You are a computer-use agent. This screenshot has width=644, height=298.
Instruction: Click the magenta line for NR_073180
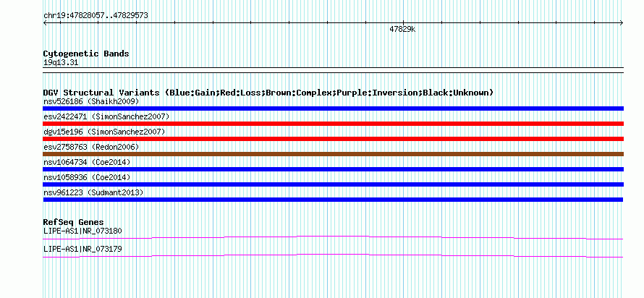tap(333, 238)
